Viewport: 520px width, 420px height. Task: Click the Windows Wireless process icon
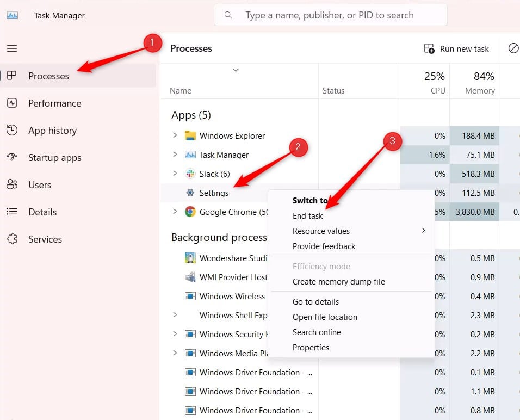(190, 296)
